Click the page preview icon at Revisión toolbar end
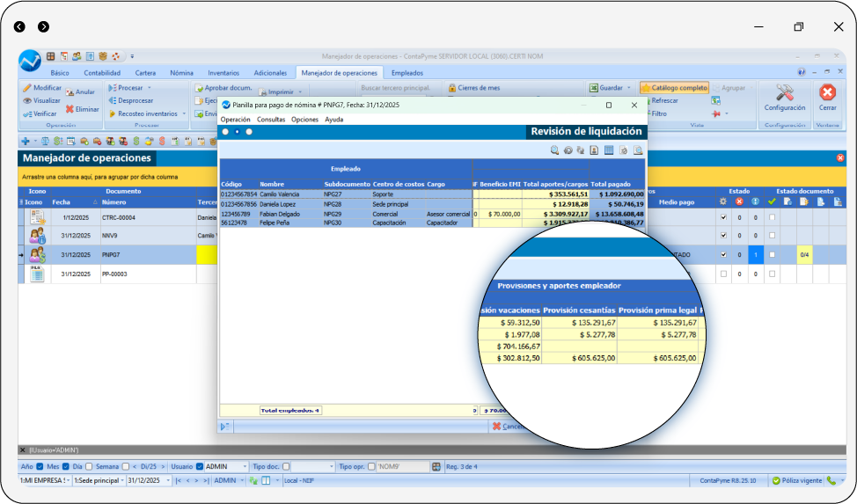The width and height of the screenshot is (857, 504). pyautogui.click(x=638, y=150)
